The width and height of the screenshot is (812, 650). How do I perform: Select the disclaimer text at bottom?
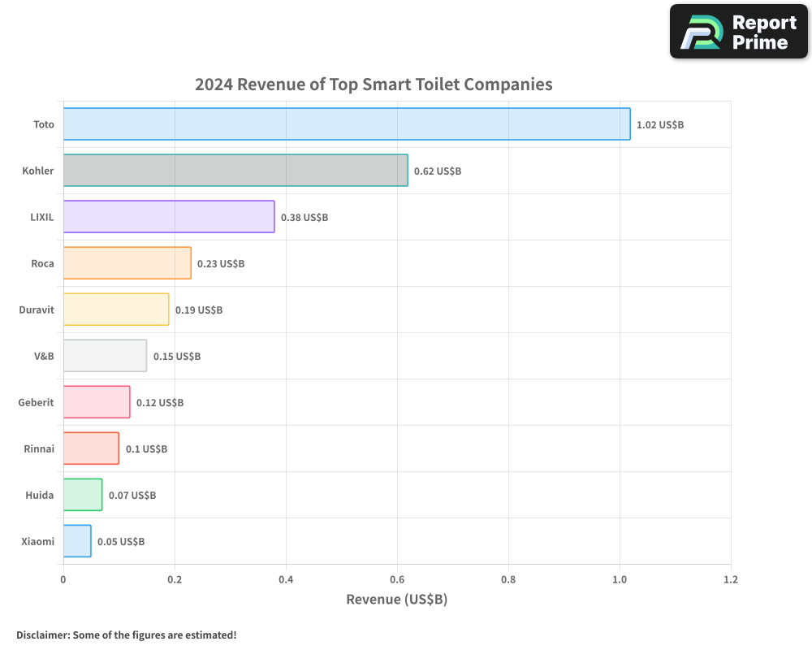click(127, 635)
